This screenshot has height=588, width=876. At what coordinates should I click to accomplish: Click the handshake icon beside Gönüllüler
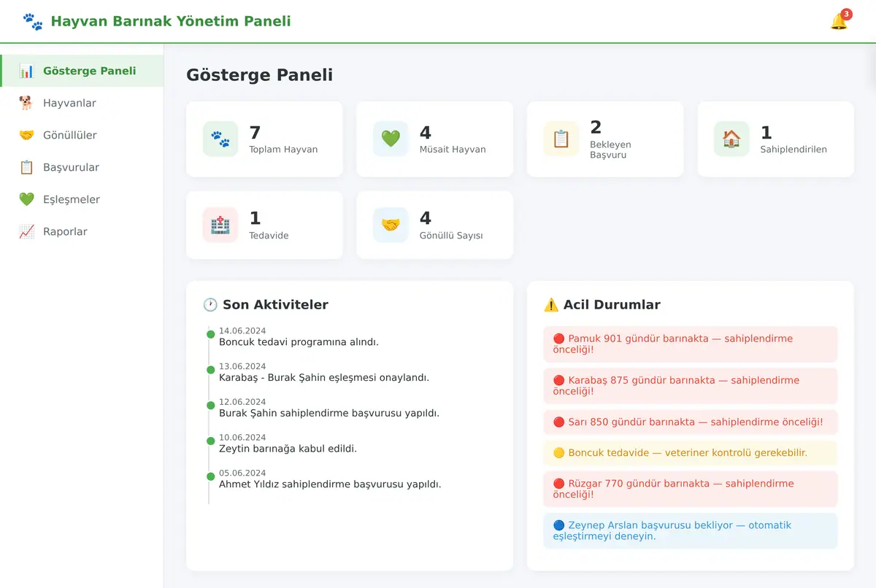click(x=27, y=135)
